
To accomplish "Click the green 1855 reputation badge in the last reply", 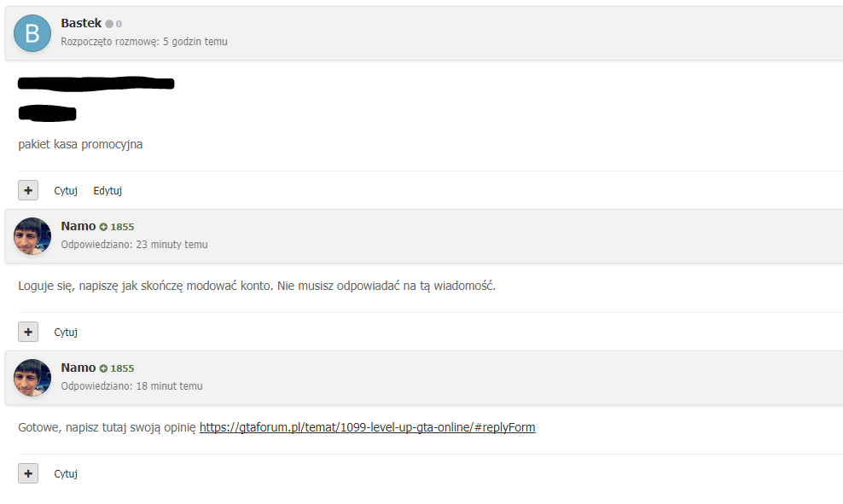I will pyautogui.click(x=117, y=368).
